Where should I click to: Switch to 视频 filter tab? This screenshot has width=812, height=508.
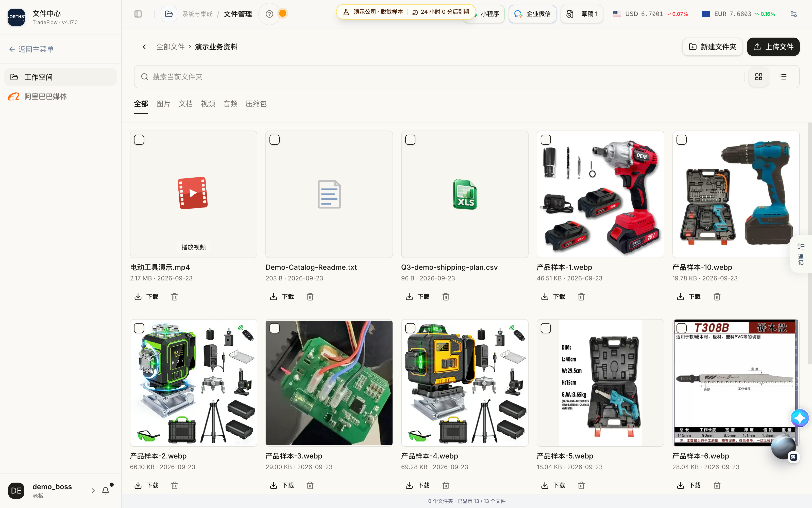pyautogui.click(x=208, y=104)
